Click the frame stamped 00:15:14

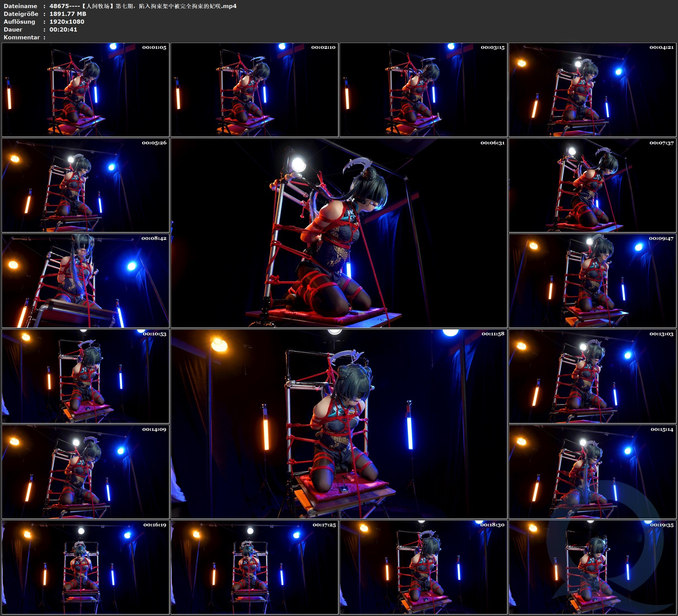[593, 472]
